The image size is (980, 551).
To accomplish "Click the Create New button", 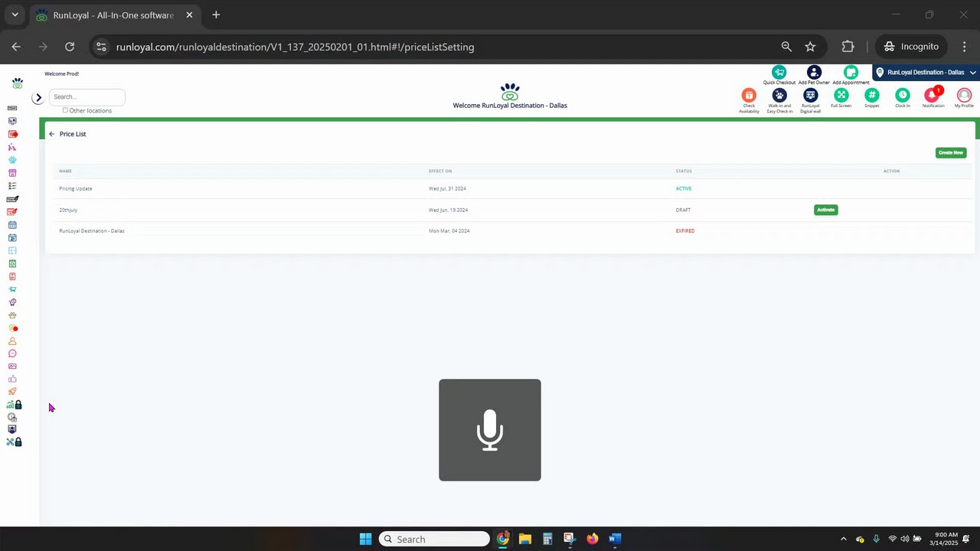I will [951, 153].
